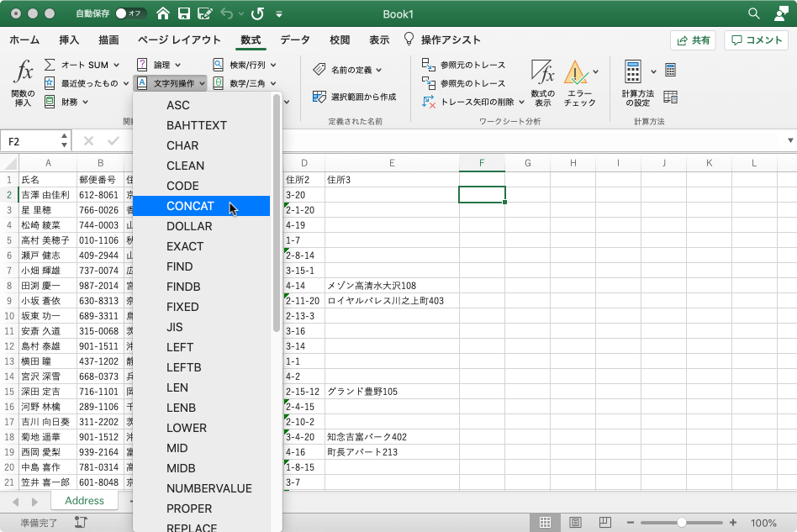The width and height of the screenshot is (797, 532).
Task: Click the accessibility icon in status bar
Action: coord(81,523)
